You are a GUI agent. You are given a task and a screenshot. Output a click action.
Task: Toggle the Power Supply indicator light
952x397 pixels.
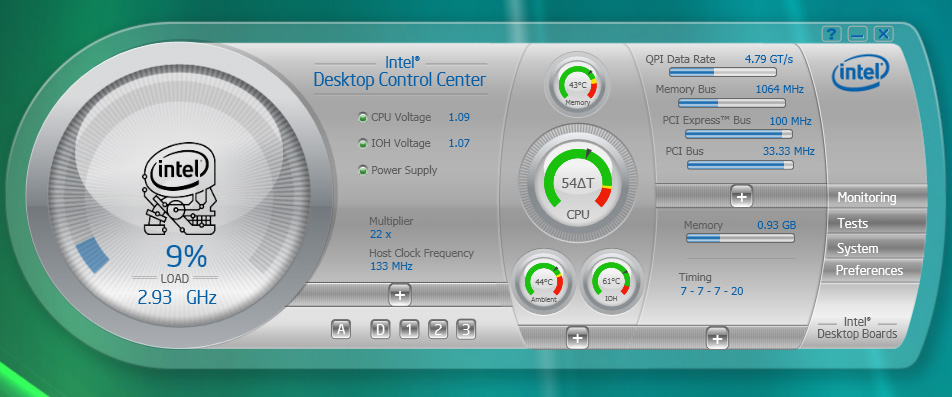tap(363, 170)
